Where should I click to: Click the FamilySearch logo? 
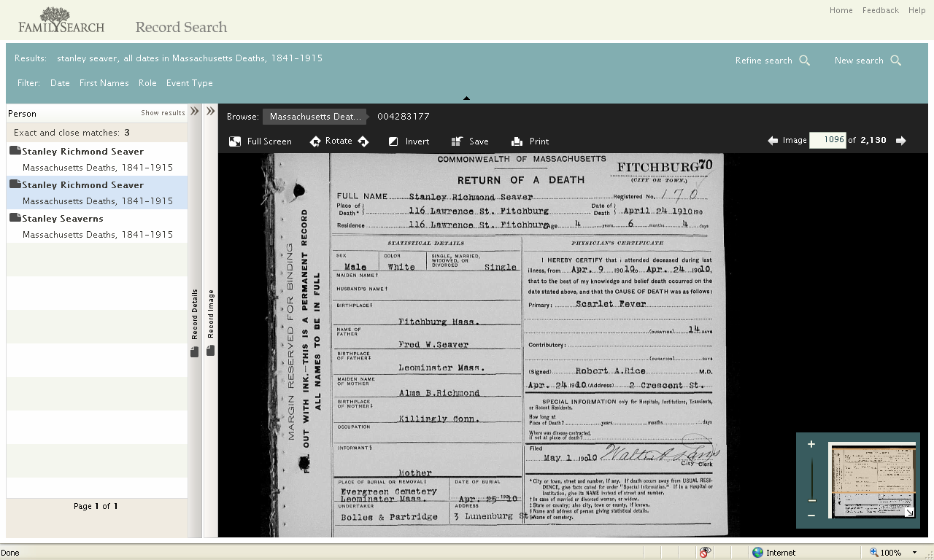click(61, 20)
